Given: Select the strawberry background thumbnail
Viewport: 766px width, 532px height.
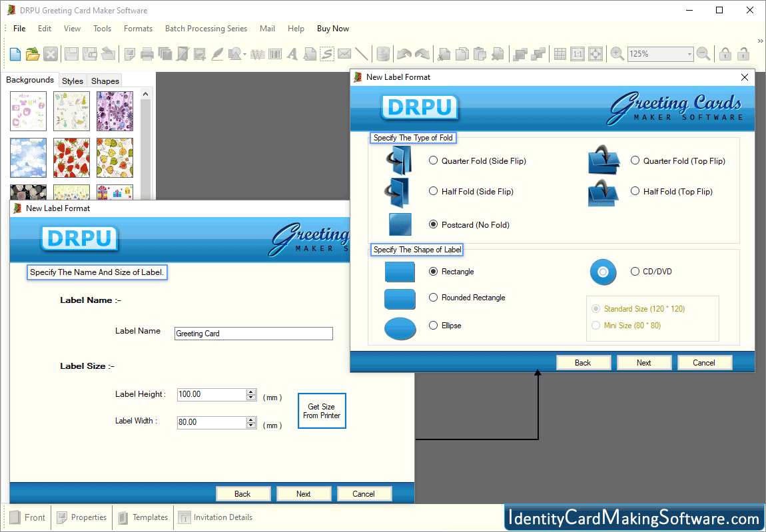Looking at the screenshot, I should pos(71,157).
